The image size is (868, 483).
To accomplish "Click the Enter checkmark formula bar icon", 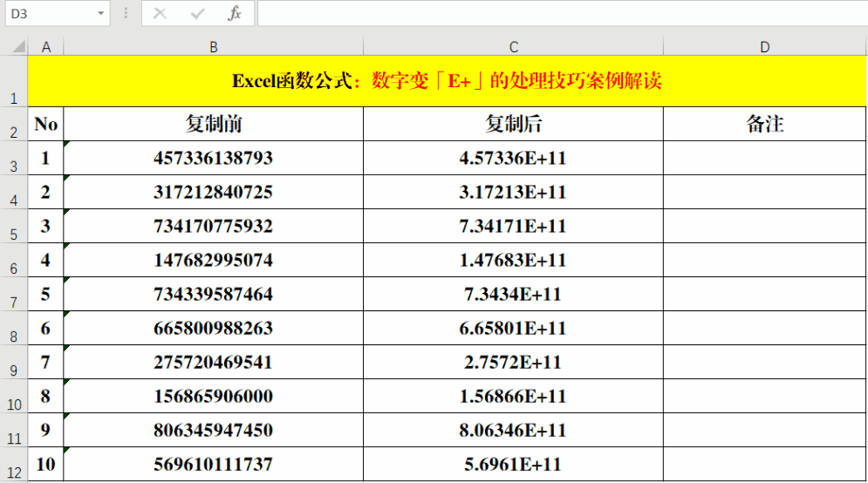I will (197, 13).
